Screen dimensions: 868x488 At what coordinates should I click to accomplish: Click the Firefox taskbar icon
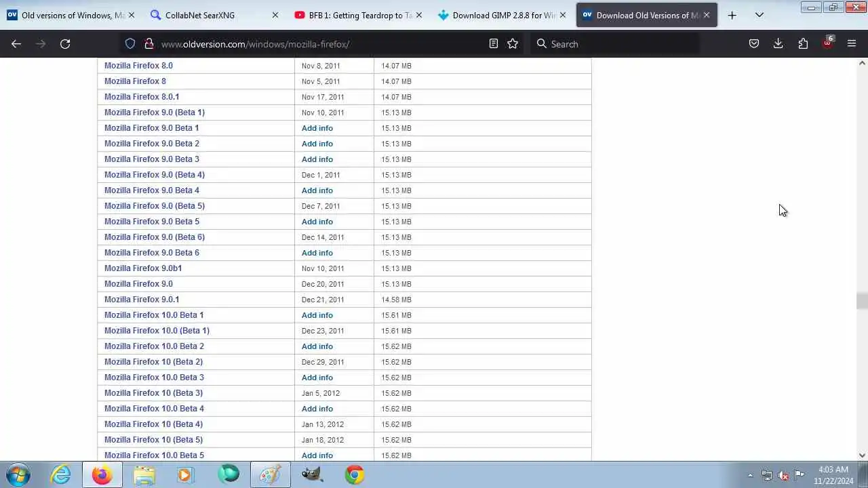[102, 474]
